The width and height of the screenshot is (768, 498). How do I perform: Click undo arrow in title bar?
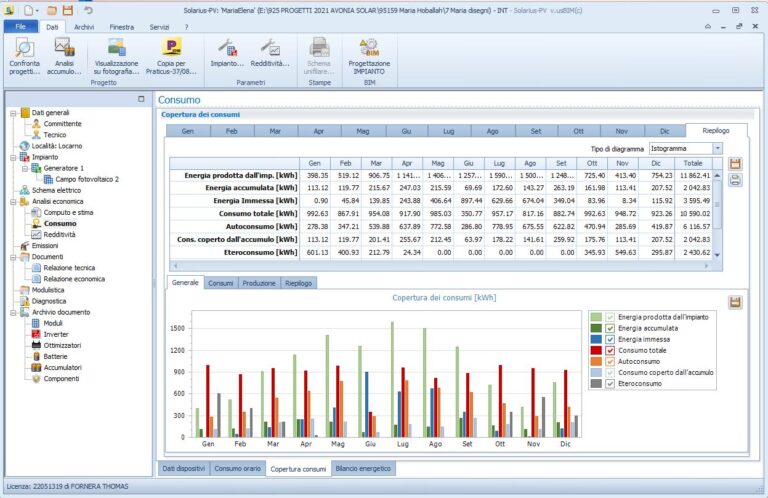click(x=88, y=10)
